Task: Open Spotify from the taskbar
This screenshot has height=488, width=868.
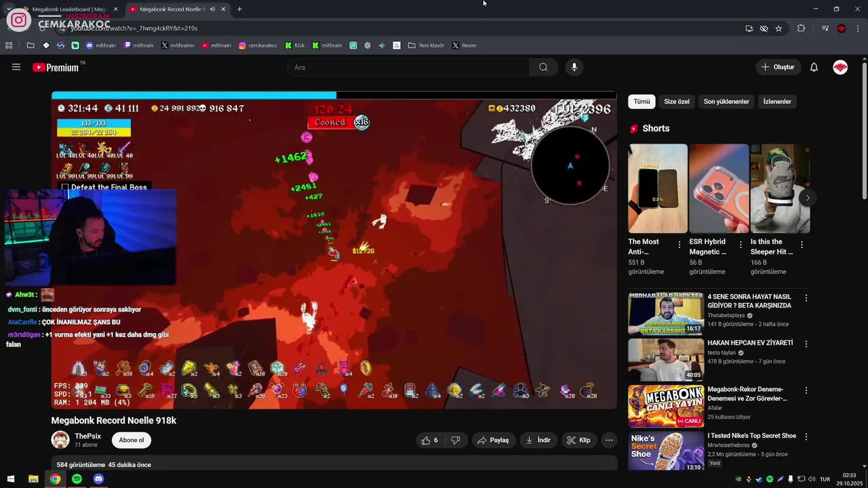Action: point(77,479)
